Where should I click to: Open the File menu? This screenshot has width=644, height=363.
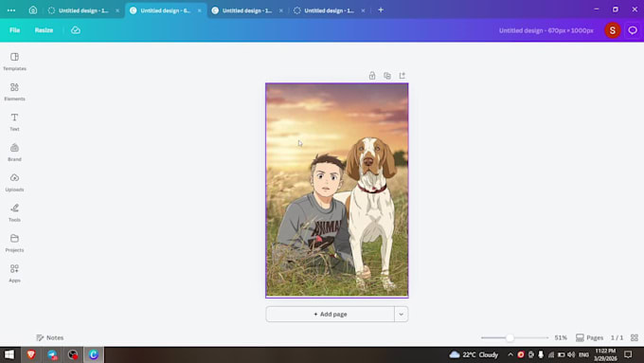[15, 30]
